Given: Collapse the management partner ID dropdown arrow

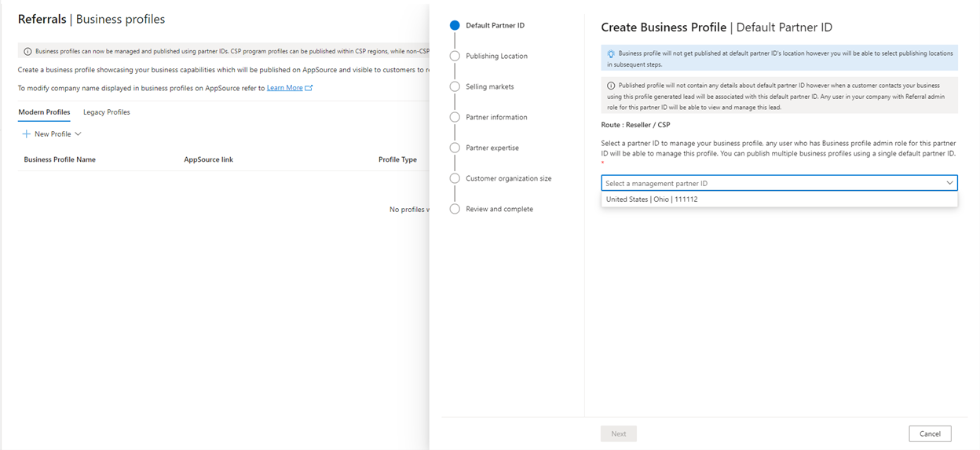Looking at the screenshot, I should pos(949,183).
